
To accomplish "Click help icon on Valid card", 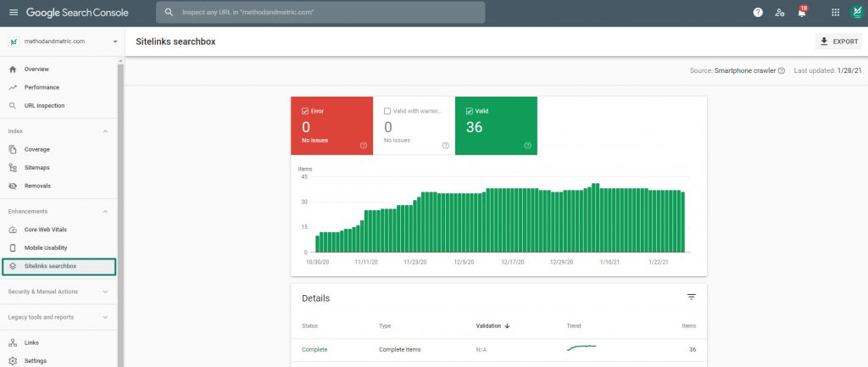I will (x=527, y=146).
